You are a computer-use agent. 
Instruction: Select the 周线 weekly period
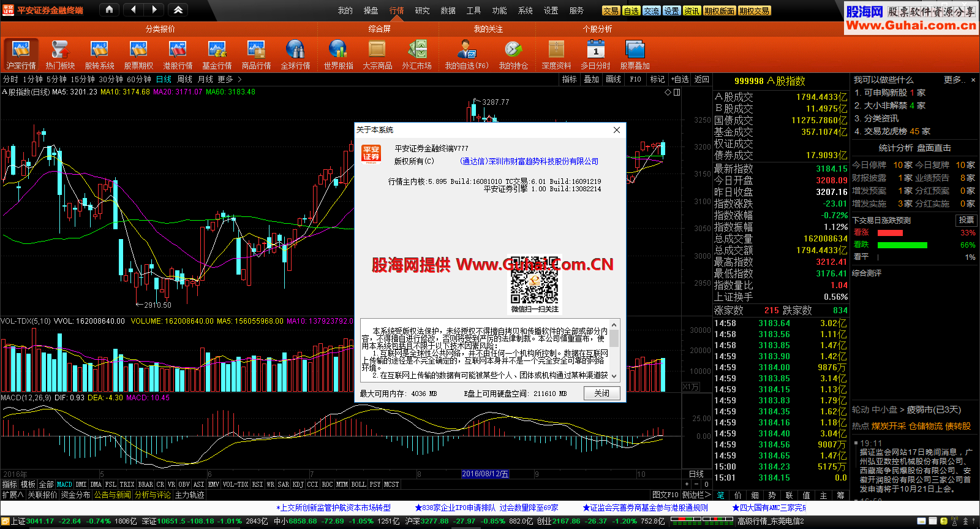(x=184, y=79)
